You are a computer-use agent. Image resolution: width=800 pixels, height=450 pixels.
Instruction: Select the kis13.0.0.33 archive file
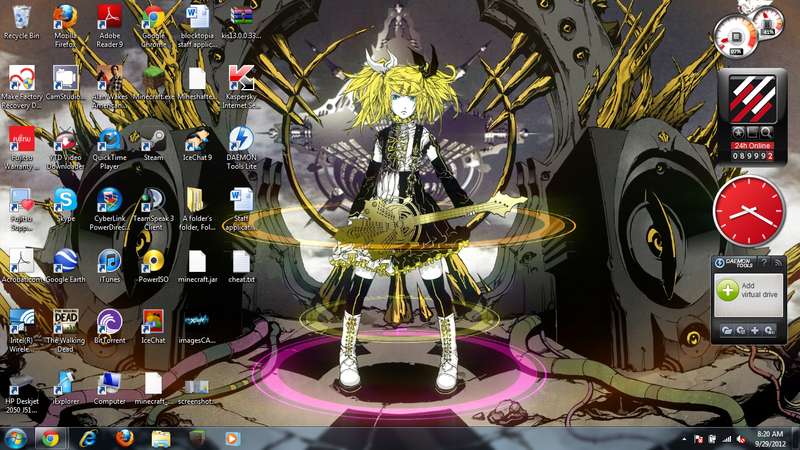tap(241, 22)
